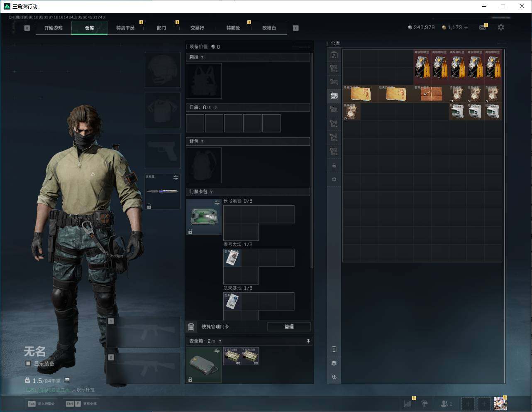532x412 pixels.
Task: Open the 特勤处 tab
Action: coord(233,28)
